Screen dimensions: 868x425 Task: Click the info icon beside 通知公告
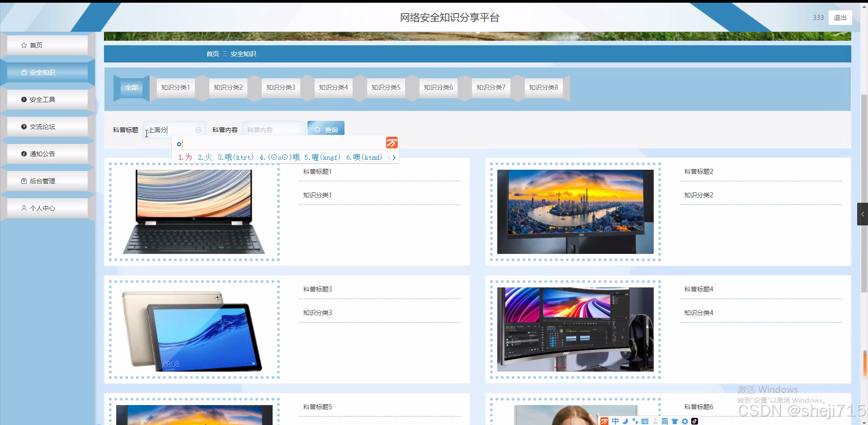click(24, 154)
